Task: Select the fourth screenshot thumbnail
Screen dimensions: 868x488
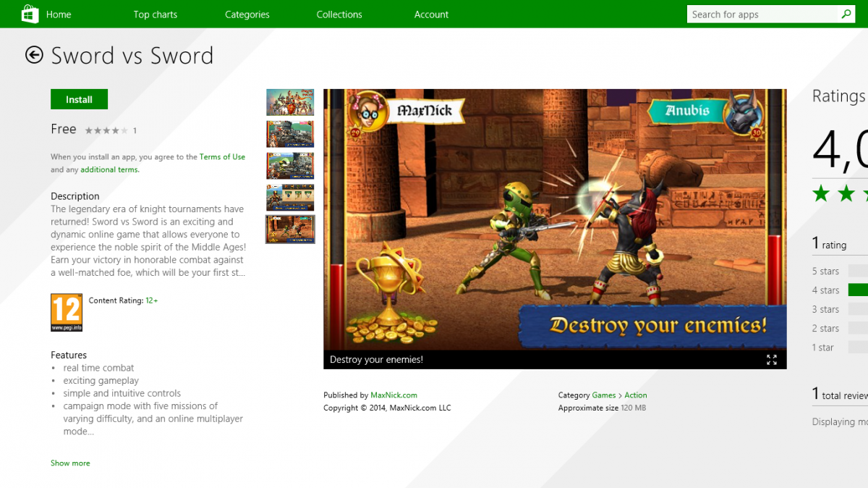Action: [x=290, y=198]
